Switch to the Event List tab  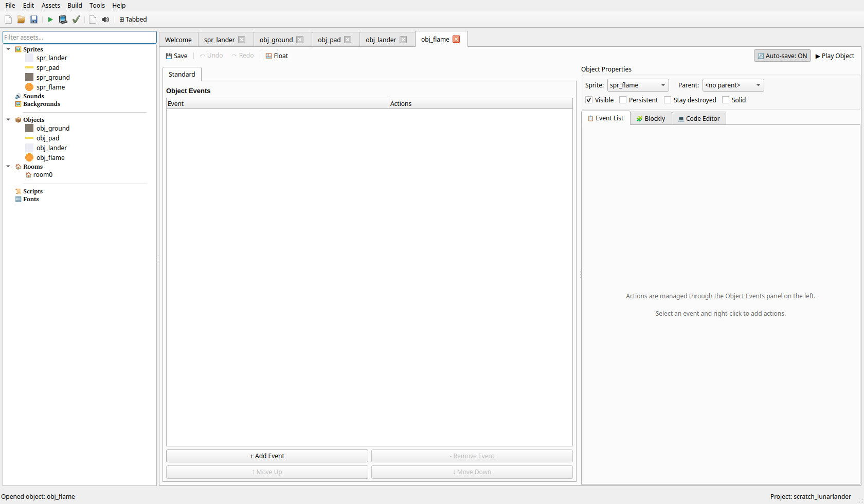606,118
